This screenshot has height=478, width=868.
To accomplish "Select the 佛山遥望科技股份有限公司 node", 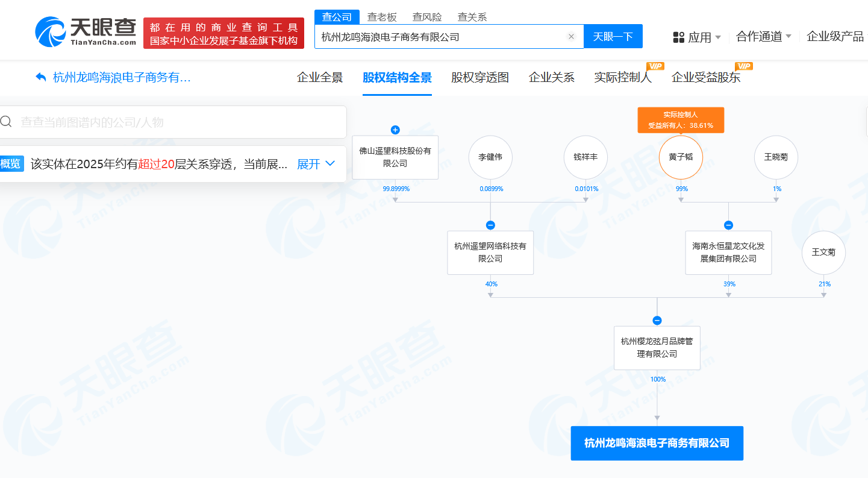I will point(395,157).
